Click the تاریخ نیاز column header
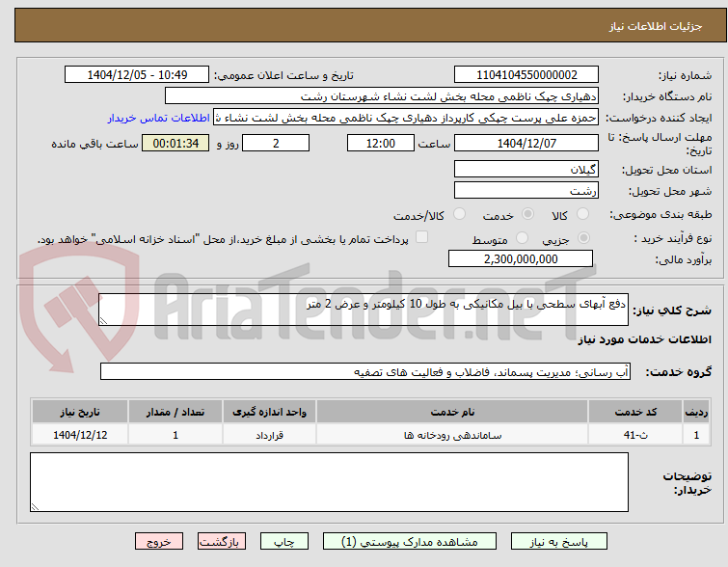This screenshot has height=567, width=728. tap(80, 412)
